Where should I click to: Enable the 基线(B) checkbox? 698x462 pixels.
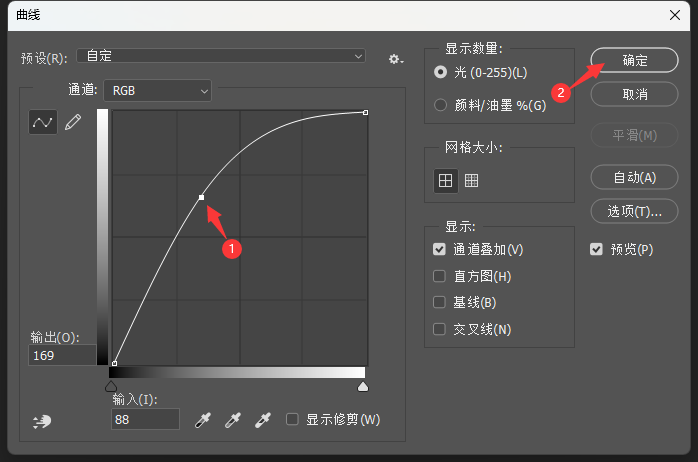point(439,302)
